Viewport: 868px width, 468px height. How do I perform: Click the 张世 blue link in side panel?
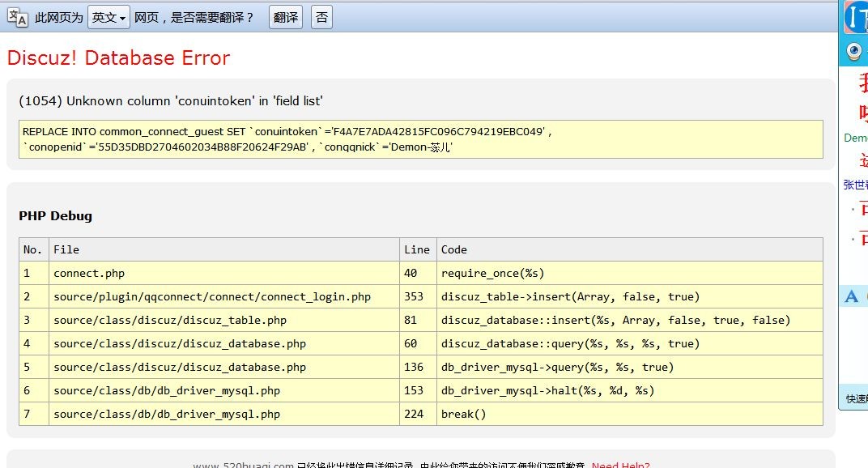coord(855,185)
